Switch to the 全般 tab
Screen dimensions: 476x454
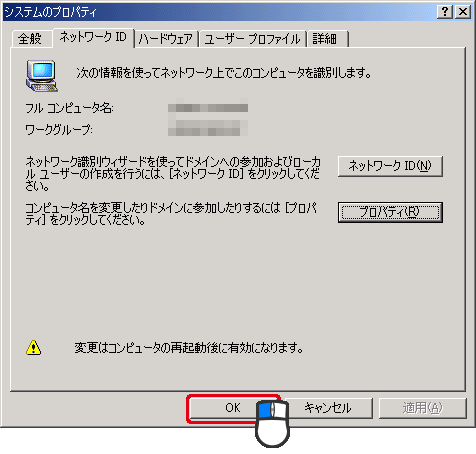[32, 39]
